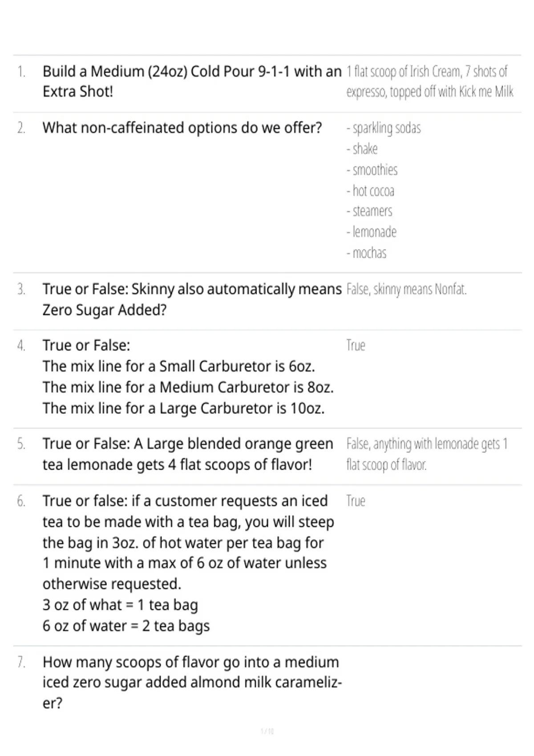Select the 'hot cocoa' list entry
Screen dimensions: 534x756
coord(370,191)
